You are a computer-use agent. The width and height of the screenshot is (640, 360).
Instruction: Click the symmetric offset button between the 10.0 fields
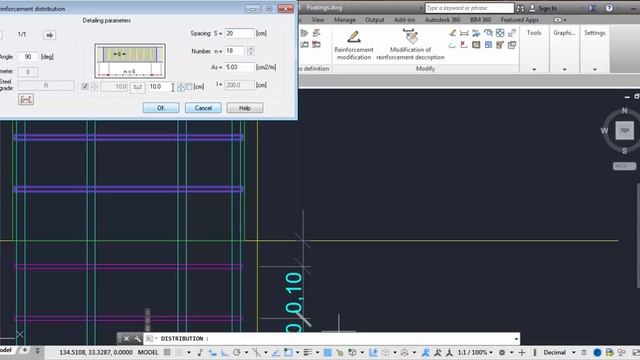point(138,87)
